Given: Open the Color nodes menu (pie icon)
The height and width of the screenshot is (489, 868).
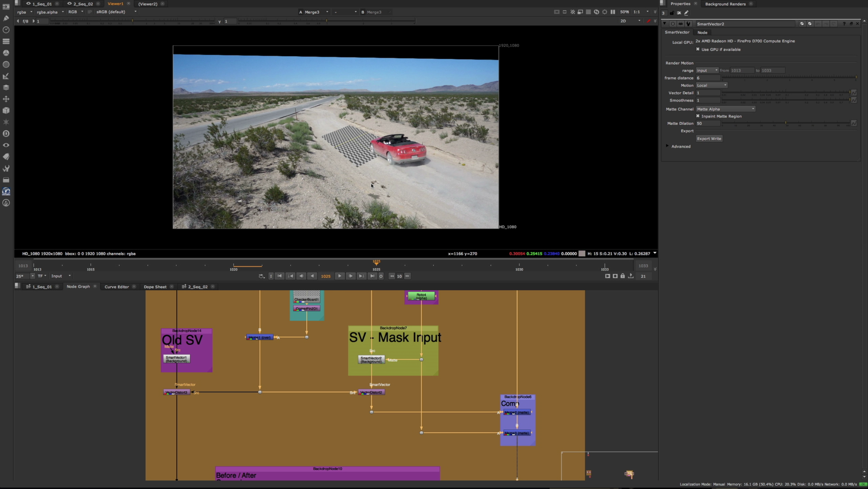Looking at the screenshot, I should (x=6, y=53).
